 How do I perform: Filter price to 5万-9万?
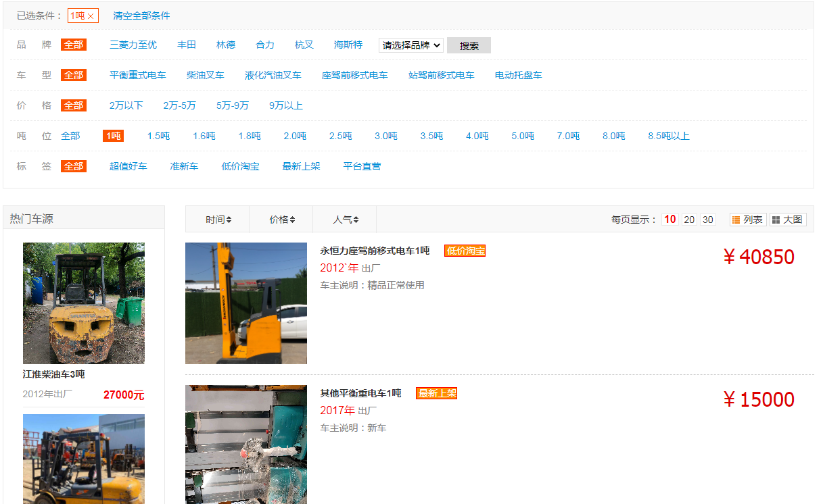tap(233, 105)
